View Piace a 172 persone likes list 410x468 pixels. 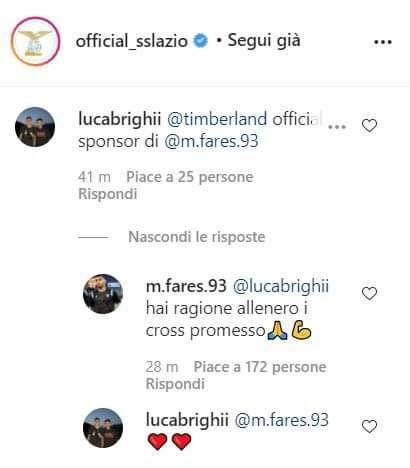coord(260,367)
